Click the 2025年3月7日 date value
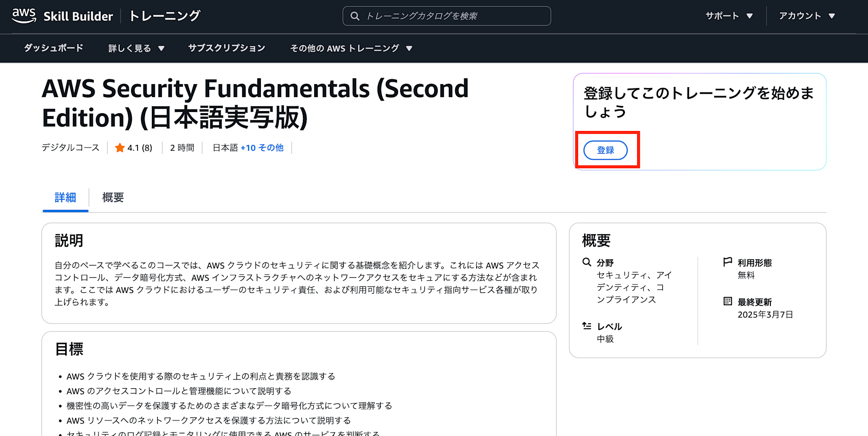868x436 pixels. tap(765, 315)
